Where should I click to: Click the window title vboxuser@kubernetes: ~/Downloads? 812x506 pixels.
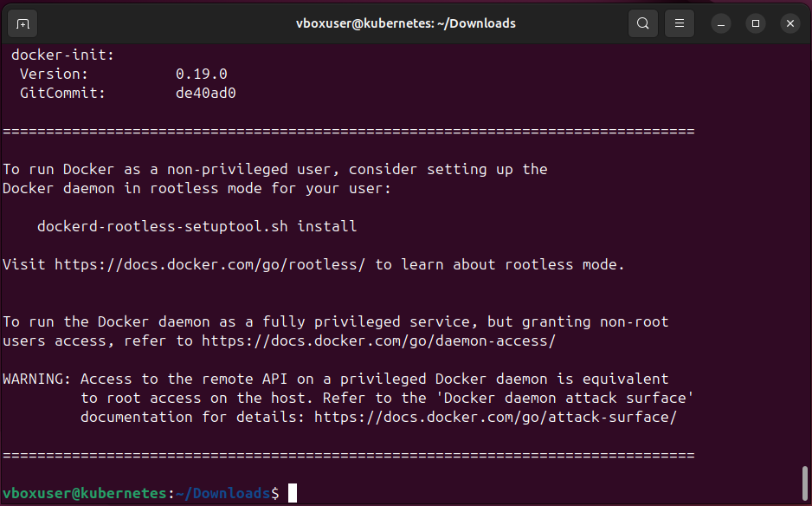(x=405, y=23)
